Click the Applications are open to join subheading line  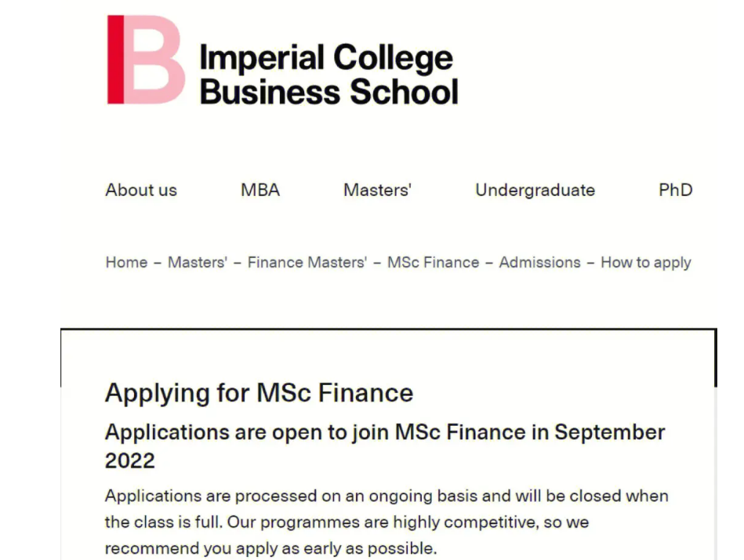(385, 433)
